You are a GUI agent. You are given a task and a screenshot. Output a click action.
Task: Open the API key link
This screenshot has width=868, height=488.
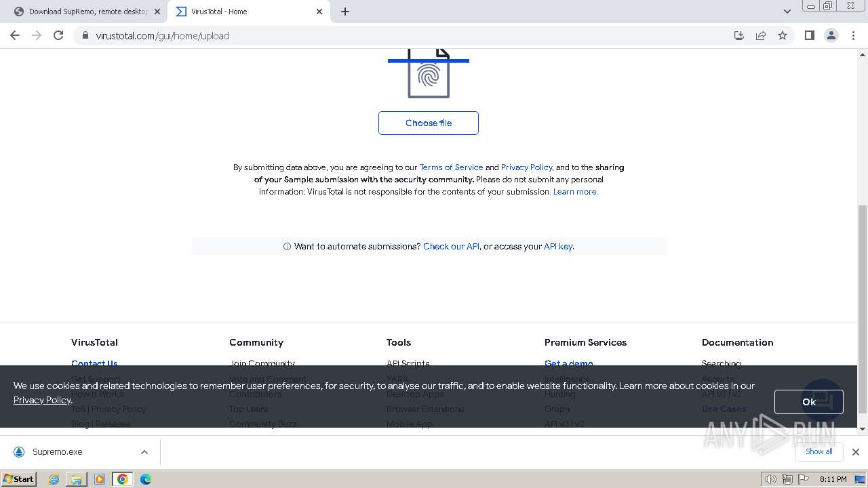tap(558, 247)
